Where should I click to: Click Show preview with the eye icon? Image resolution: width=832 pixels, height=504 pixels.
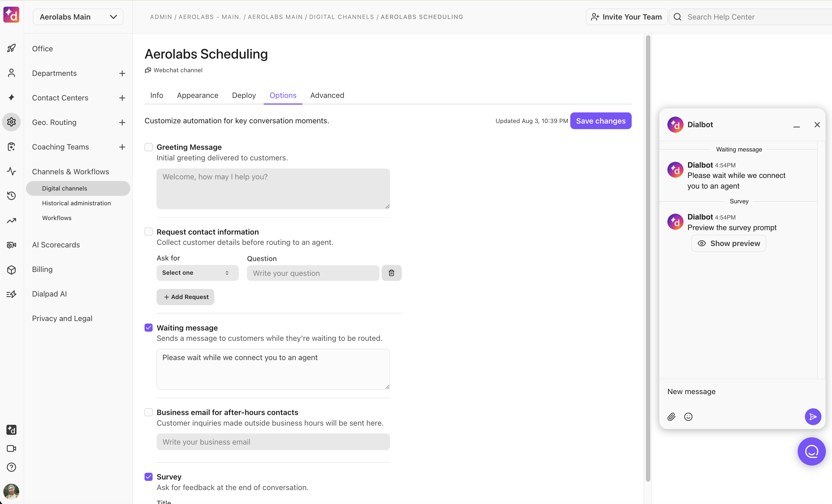729,243
